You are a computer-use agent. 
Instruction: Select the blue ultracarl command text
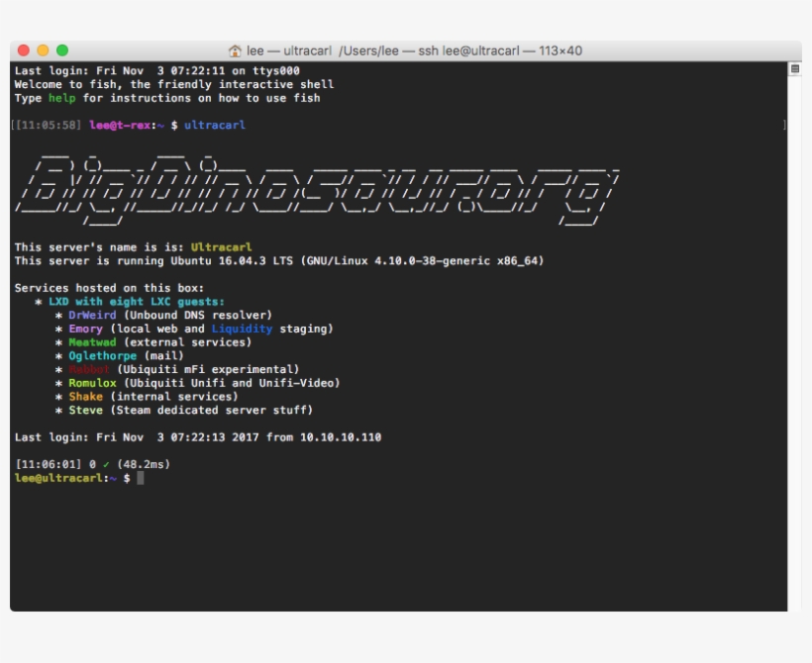(x=218, y=125)
